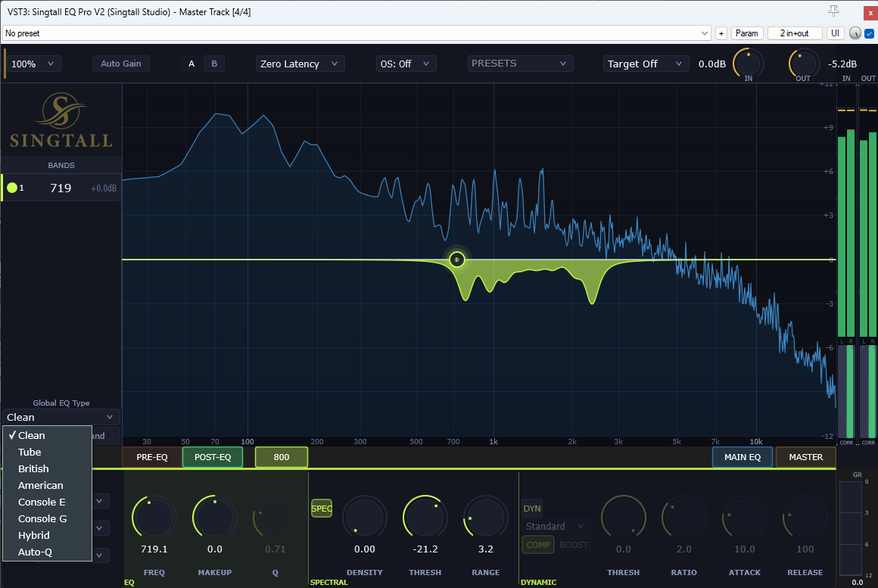Adjust the OUT gain knob
This screenshot has height=588, width=878.
pos(804,64)
